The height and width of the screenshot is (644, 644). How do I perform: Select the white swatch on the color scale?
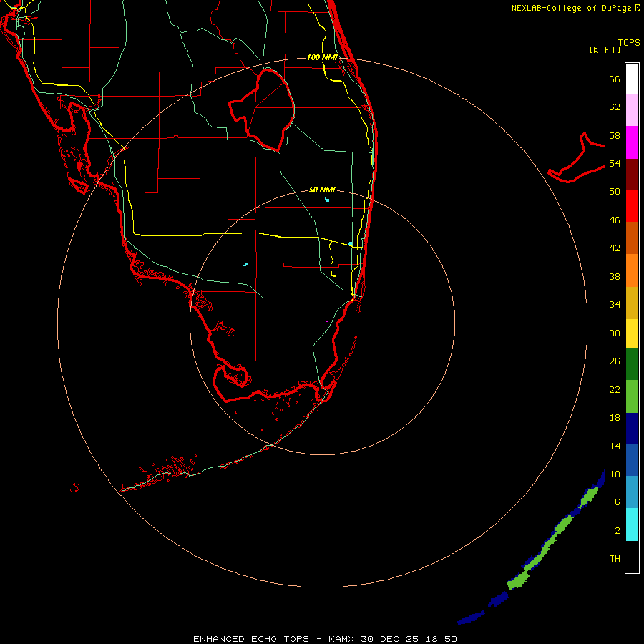(x=632, y=79)
